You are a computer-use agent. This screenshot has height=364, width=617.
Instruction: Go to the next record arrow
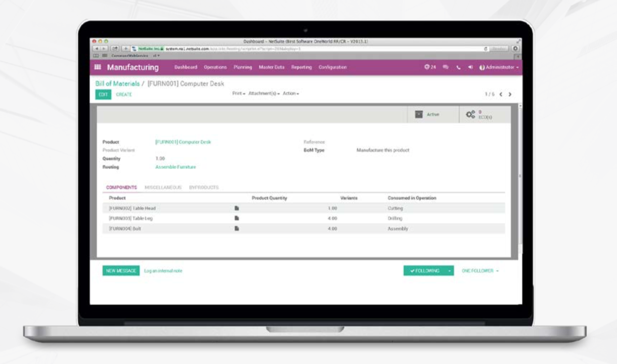[510, 95]
